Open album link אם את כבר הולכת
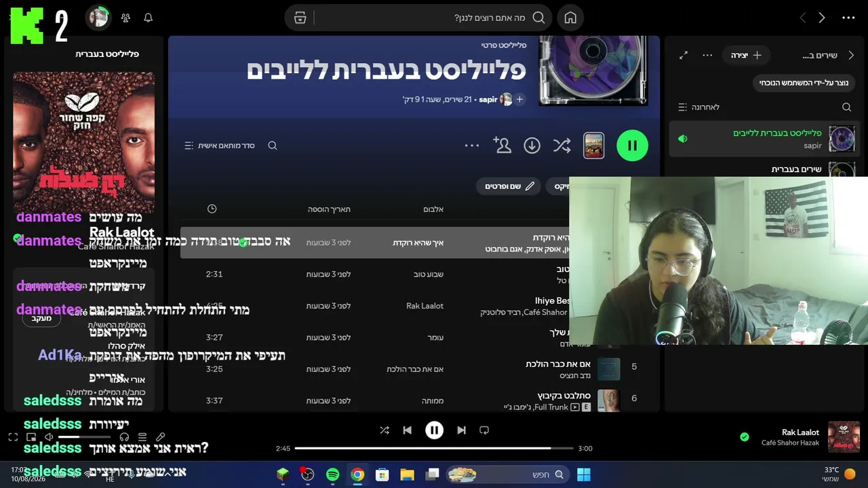This screenshot has height=488, width=868. click(x=415, y=369)
